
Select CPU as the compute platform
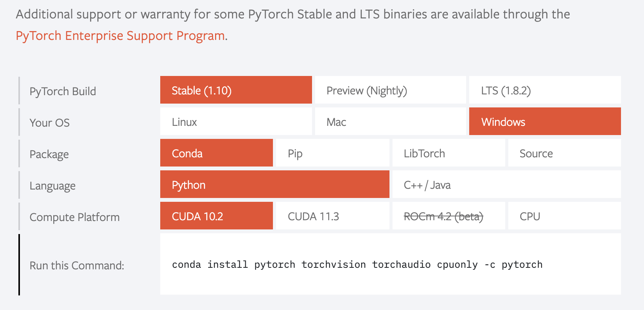[x=564, y=216]
